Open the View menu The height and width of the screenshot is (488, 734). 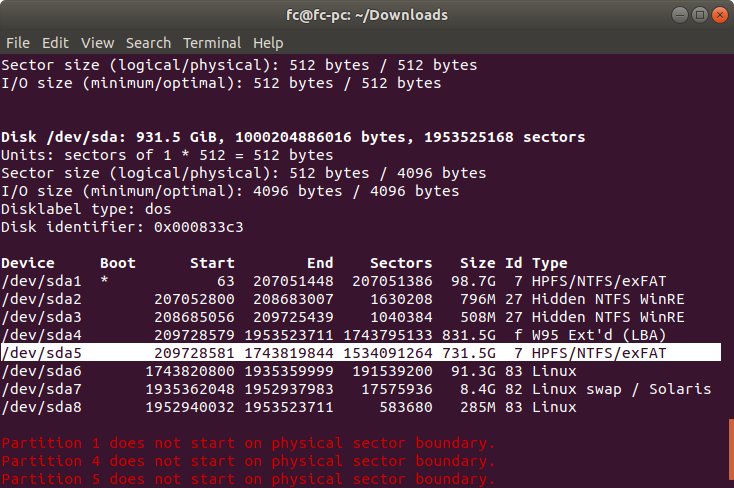click(97, 43)
